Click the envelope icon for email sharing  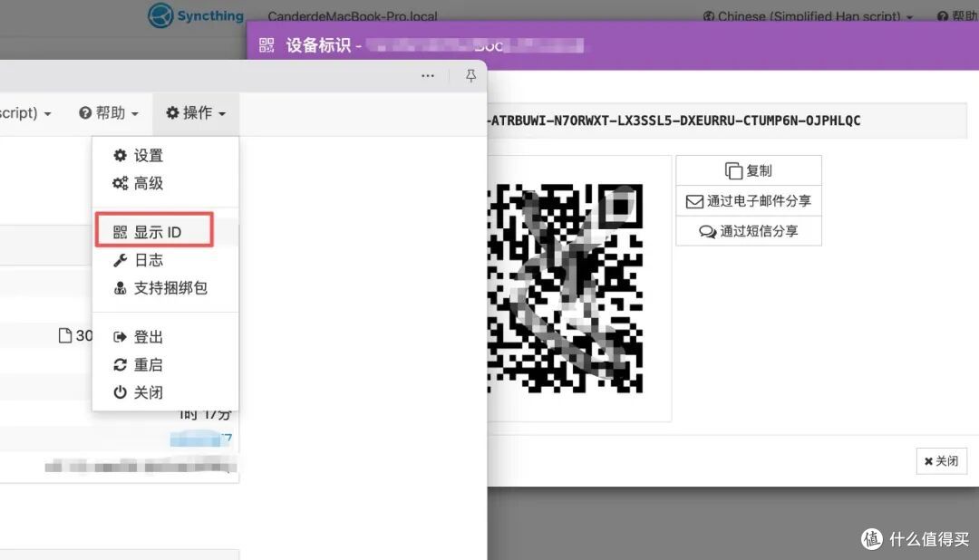tap(694, 202)
